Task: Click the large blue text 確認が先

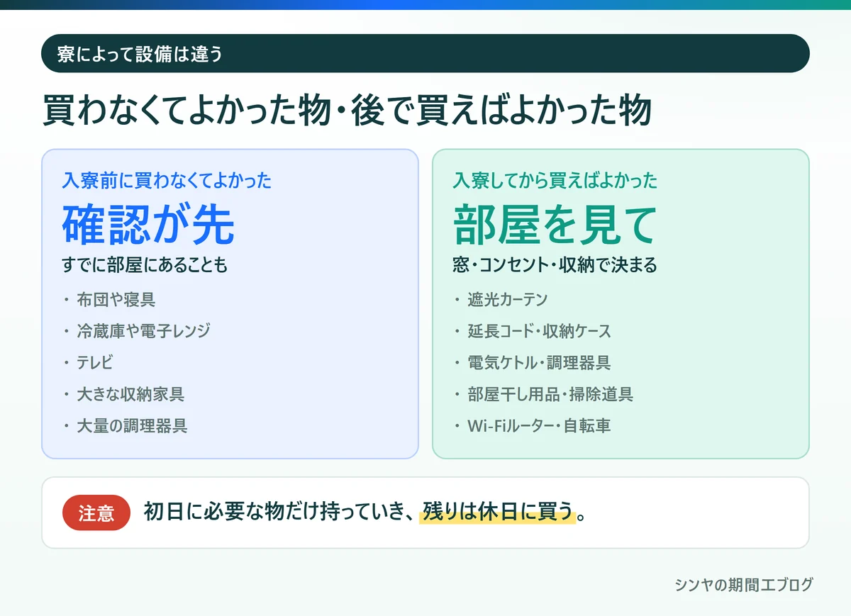Action: tap(148, 225)
